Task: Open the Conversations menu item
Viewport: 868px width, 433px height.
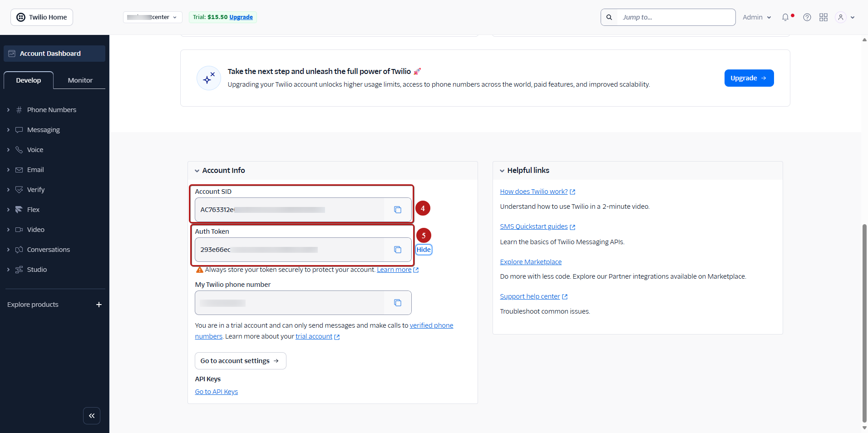Action: [x=49, y=250]
